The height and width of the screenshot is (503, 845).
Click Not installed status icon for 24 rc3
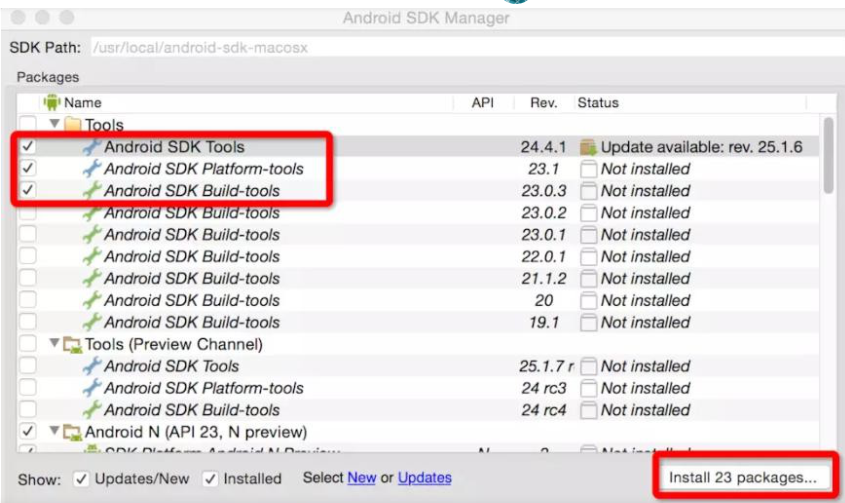coord(588,388)
